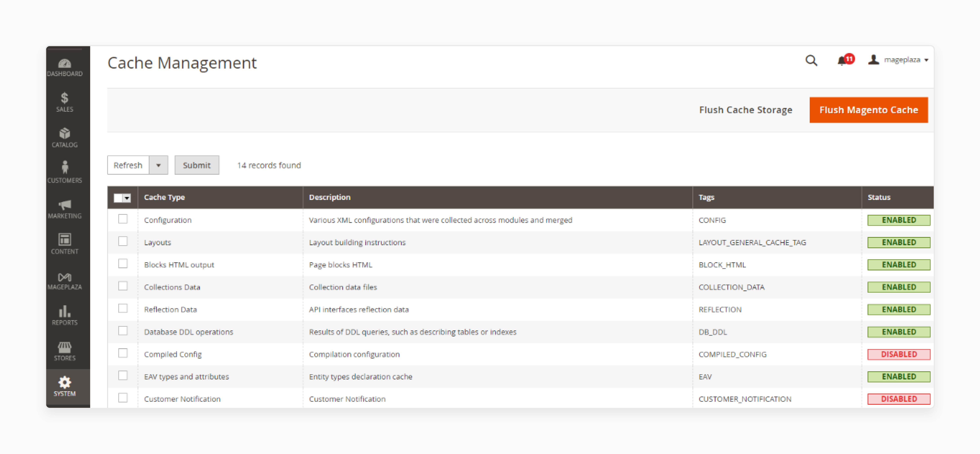Click the user avatar icon beside mageplaza

874,60
